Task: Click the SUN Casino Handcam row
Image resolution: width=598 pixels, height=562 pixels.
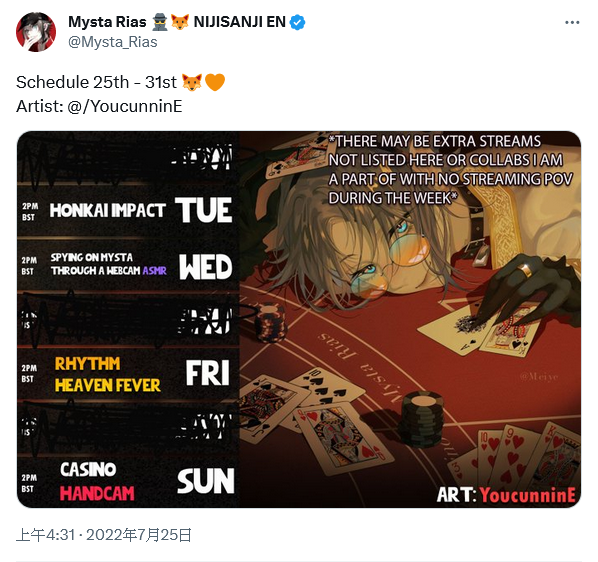Action: coord(128,482)
